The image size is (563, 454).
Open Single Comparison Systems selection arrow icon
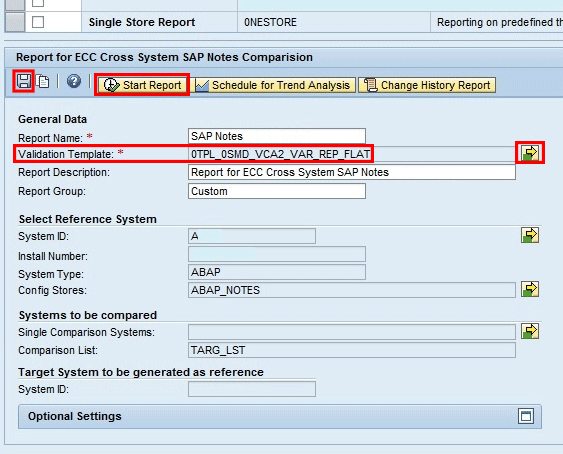pos(530,331)
